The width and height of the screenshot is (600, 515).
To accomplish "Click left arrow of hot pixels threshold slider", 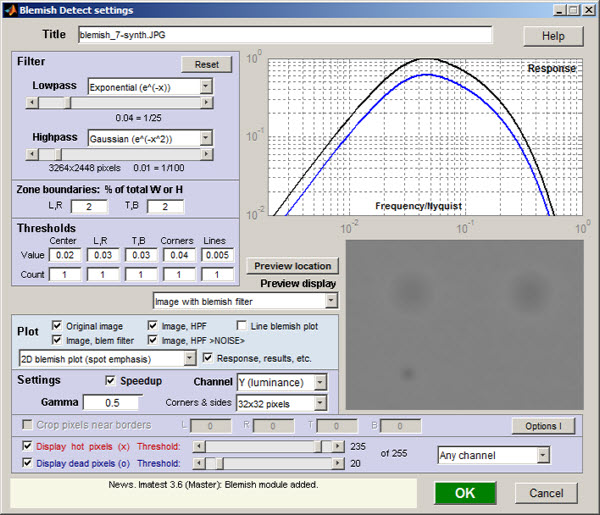I will point(199,447).
